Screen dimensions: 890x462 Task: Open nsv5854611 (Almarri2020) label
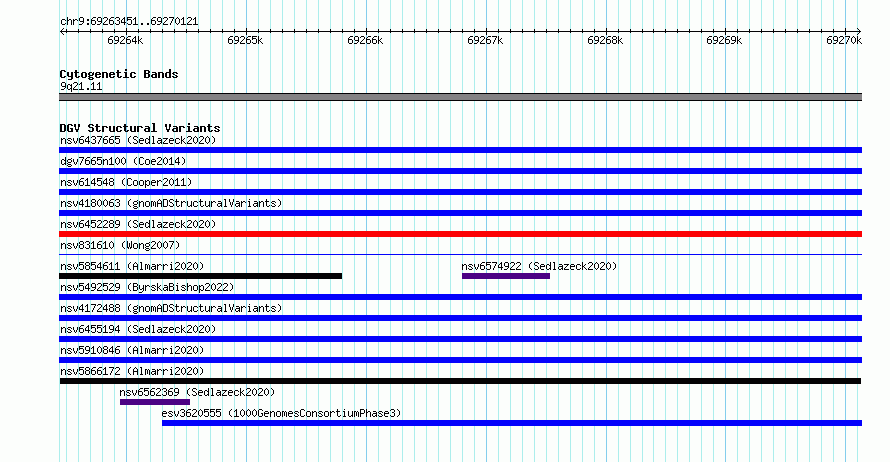click(132, 266)
